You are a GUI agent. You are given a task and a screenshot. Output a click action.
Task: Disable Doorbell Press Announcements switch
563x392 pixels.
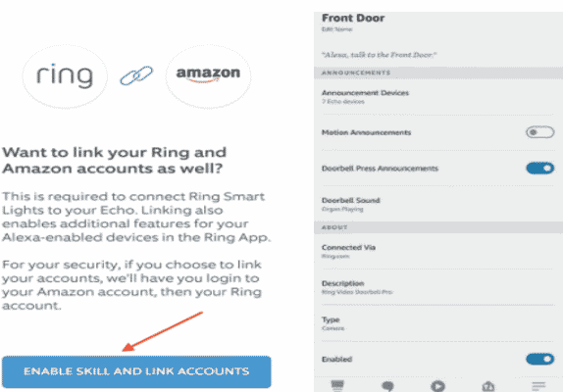[x=539, y=168]
